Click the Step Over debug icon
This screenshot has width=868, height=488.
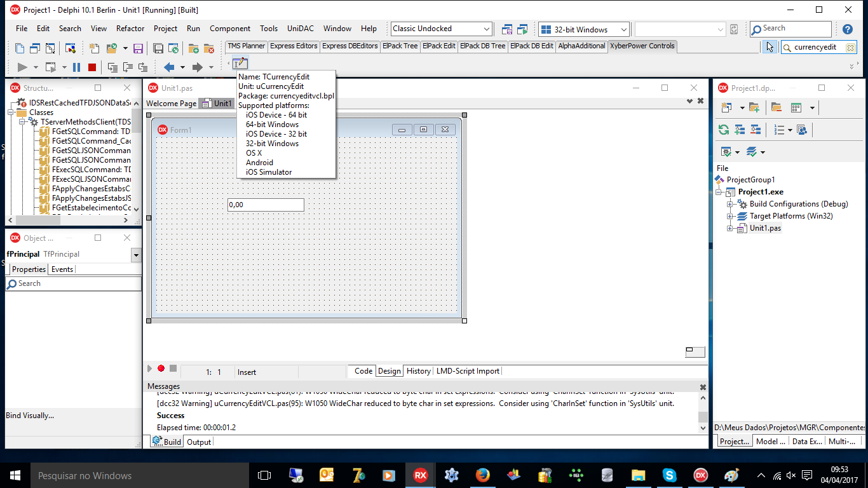[x=128, y=67]
